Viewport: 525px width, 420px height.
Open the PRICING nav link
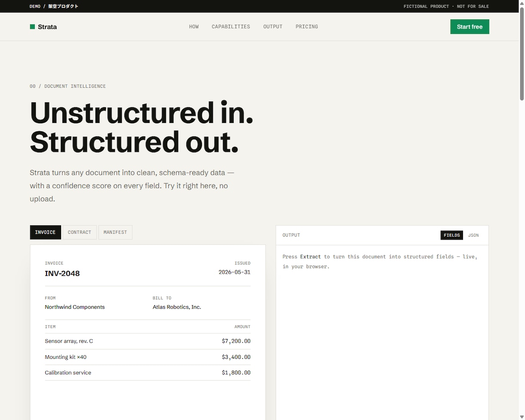click(307, 27)
